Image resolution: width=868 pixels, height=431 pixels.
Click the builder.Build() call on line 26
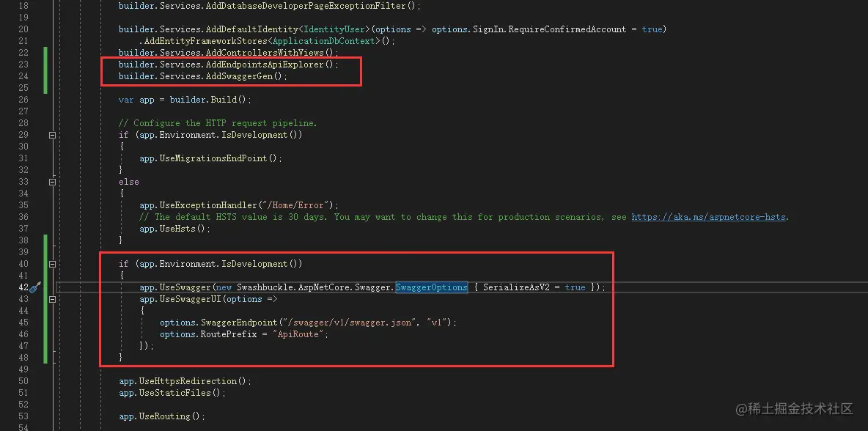pos(210,100)
